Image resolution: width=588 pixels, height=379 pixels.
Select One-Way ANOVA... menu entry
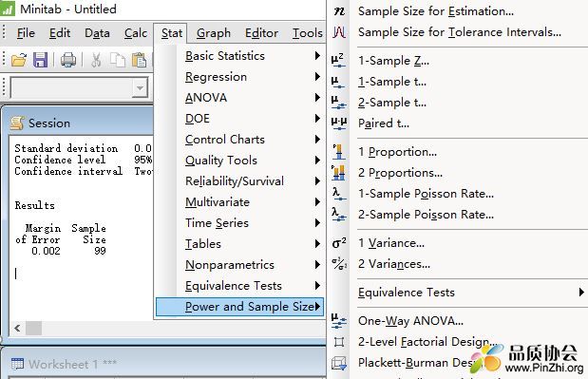tap(410, 321)
